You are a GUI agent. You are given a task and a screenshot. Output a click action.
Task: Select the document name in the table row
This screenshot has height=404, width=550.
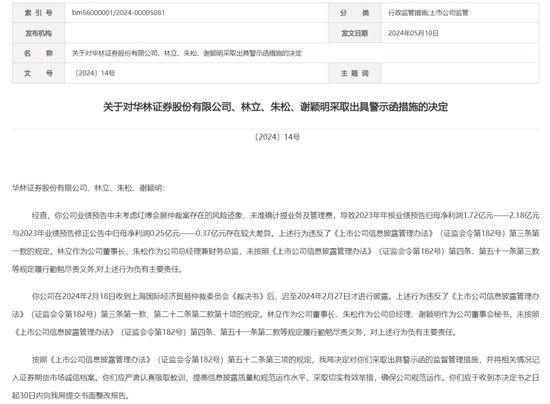(187, 53)
